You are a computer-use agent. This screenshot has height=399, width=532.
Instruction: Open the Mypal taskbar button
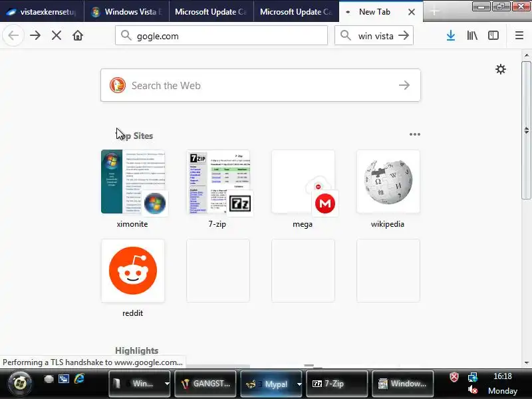(x=269, y=384)
